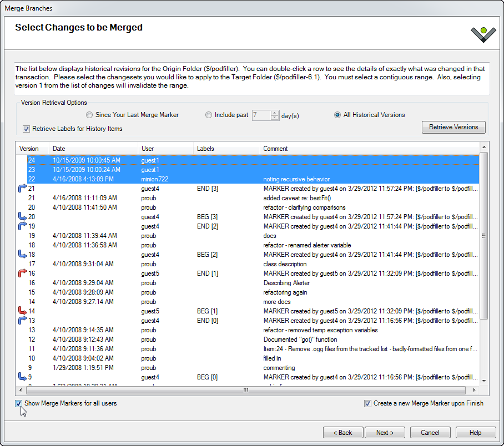This screenshot has width=504, height=446.
Task: Select Since Your Last Merge Marker option
Action: pos(89,115)
